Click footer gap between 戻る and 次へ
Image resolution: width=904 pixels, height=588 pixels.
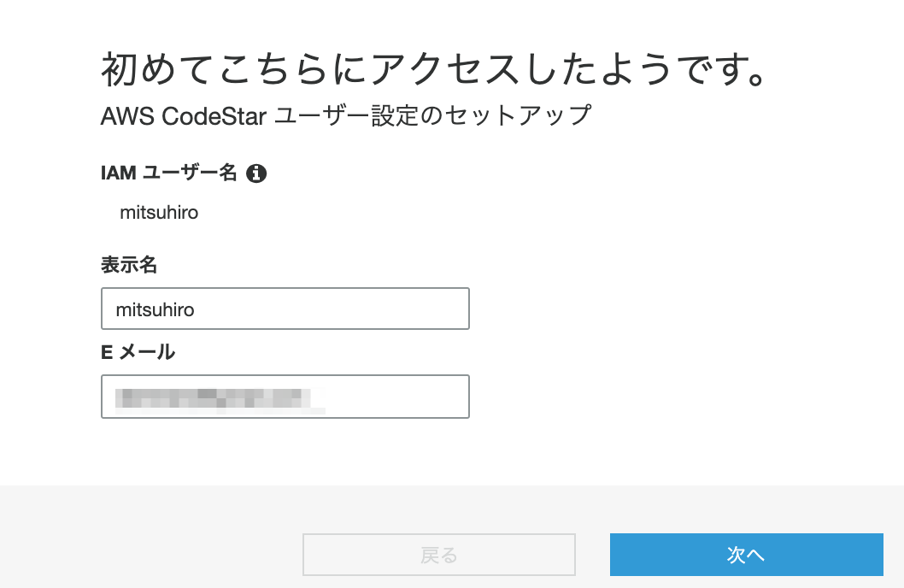click(593, 555)
